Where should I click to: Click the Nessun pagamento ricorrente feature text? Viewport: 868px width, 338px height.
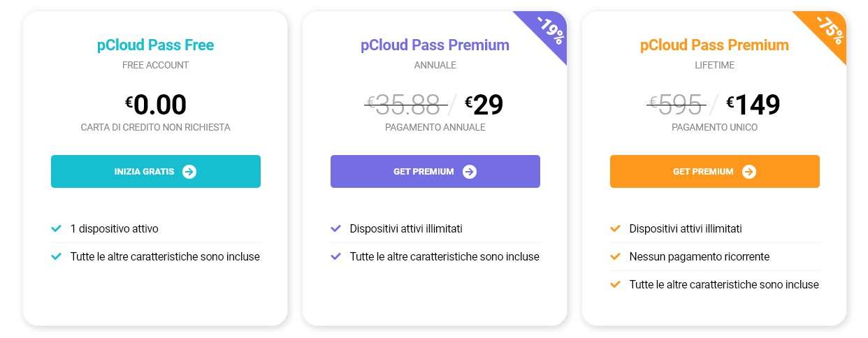tap(699, 256)
